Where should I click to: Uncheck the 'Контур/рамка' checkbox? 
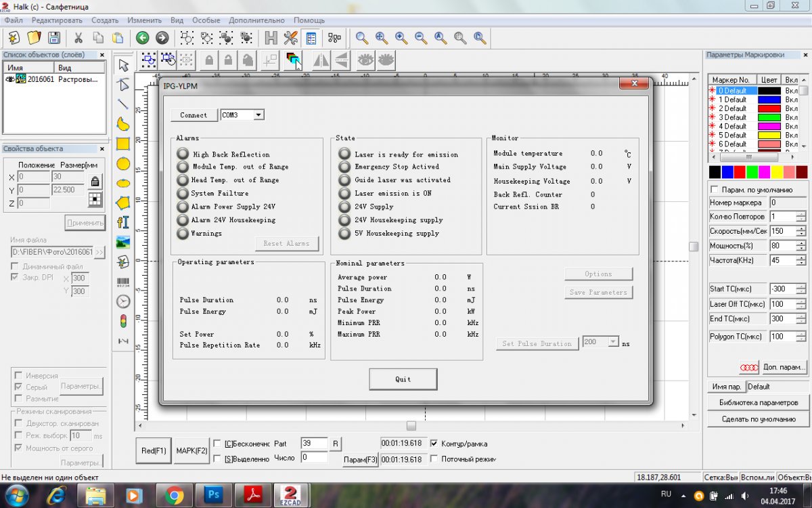coord(434,444)
